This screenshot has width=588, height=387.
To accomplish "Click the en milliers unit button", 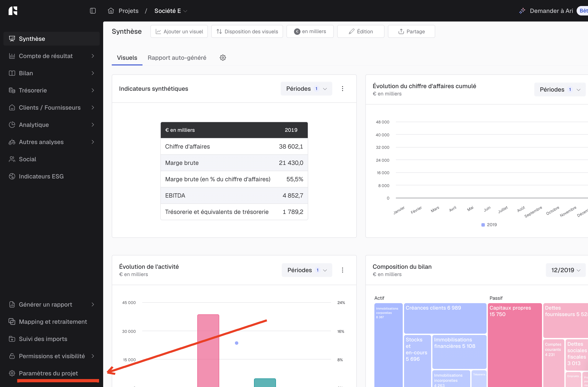I will coord(310,31).
